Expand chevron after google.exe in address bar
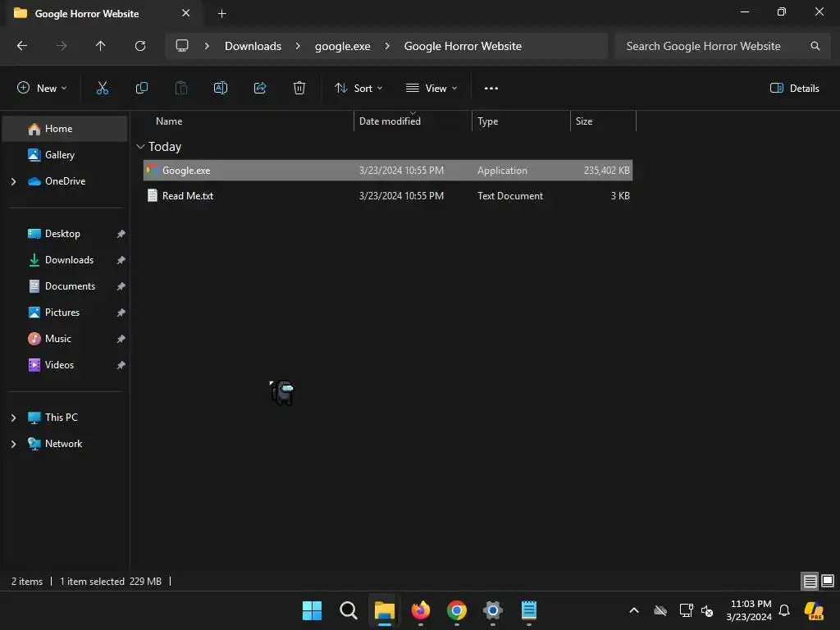Viewport: 840px width, 630px height. (387, 46)
